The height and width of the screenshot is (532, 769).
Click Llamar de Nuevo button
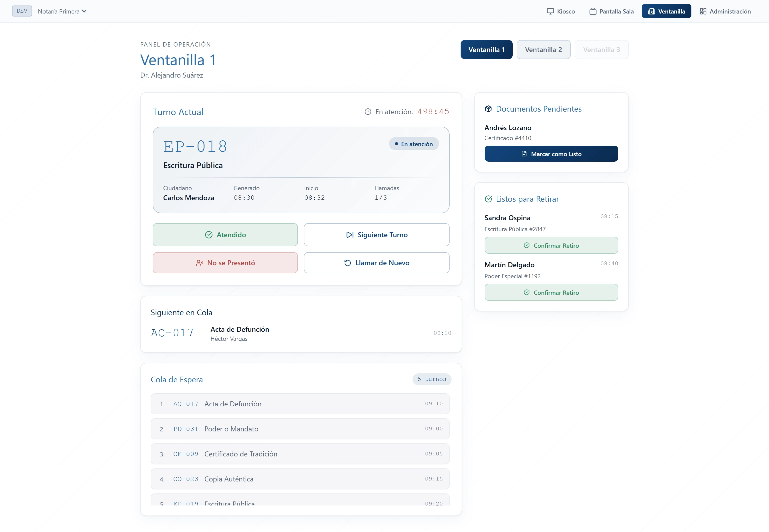[376, 263]
